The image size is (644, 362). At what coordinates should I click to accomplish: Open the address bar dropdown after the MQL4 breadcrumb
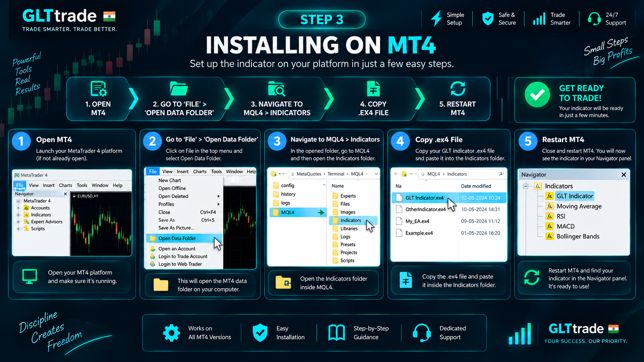click(x=376, y=174)
